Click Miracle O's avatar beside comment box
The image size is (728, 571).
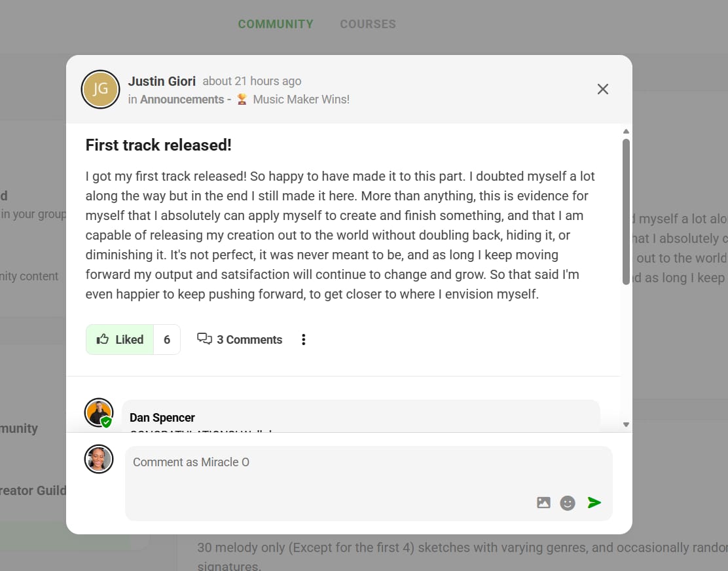[99, 459]
